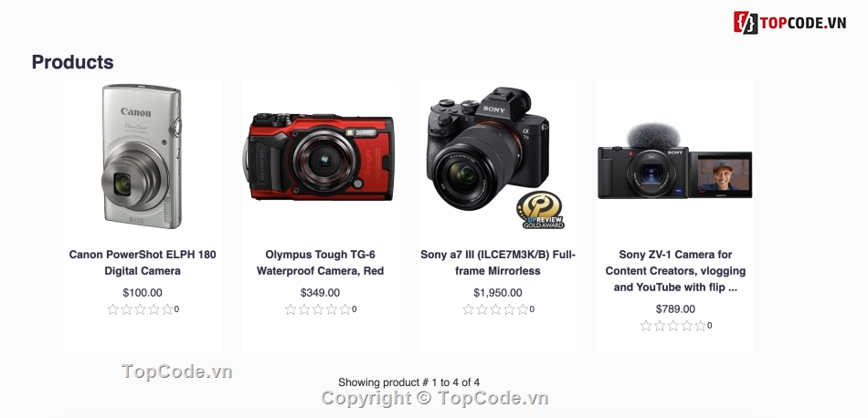Viewport: 868px width, 418px height.
Task: Give the Olympus Tough TG-6 three stars
Action: [318, 309]
